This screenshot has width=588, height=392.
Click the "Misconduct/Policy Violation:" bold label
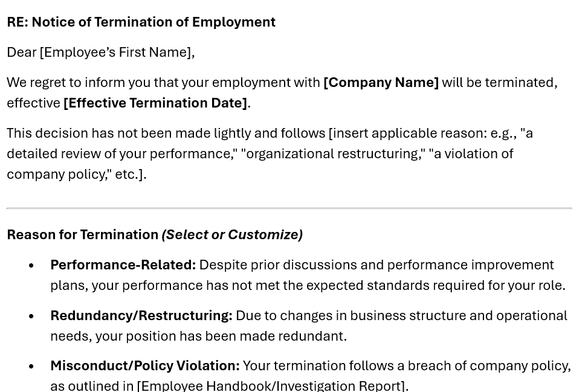tap(144, 366)
